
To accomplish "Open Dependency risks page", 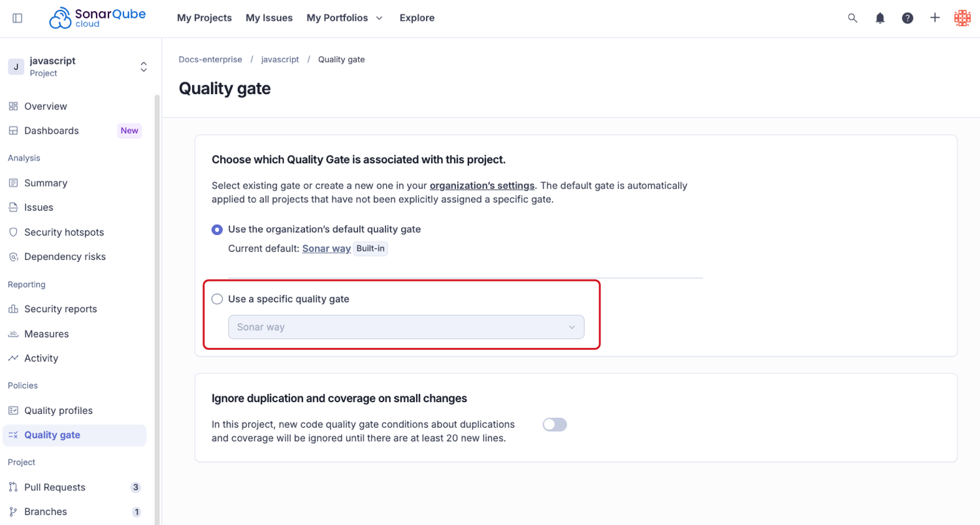I will click(65, 257).
